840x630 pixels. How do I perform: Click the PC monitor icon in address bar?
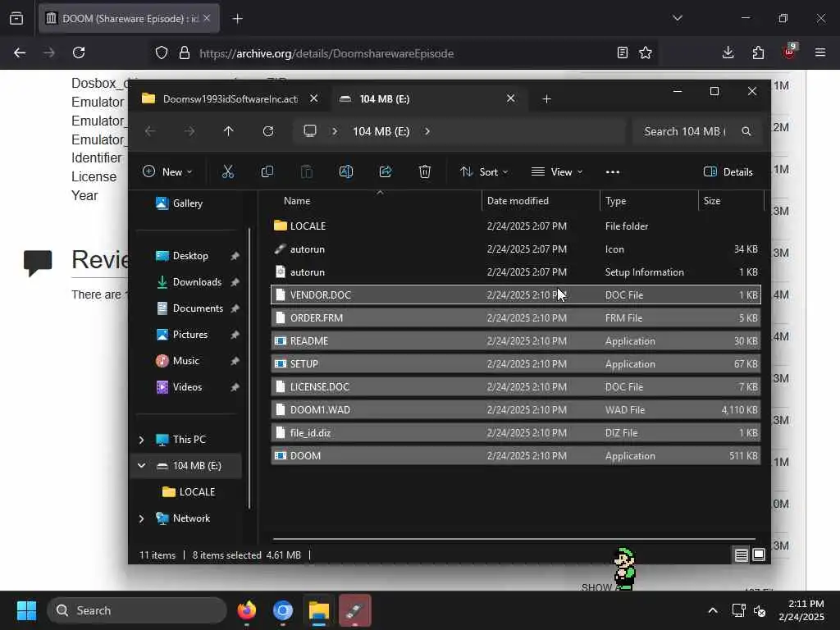pyautogui.click(x=310, y=130)
